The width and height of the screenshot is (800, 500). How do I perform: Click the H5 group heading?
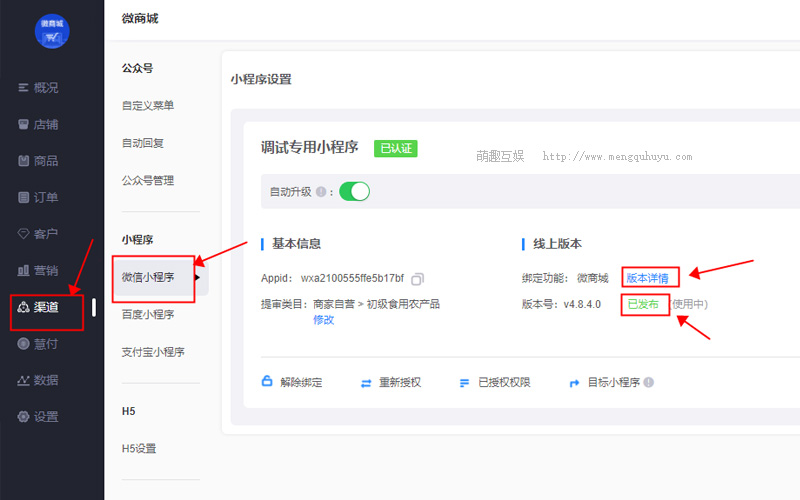point(129,411)
